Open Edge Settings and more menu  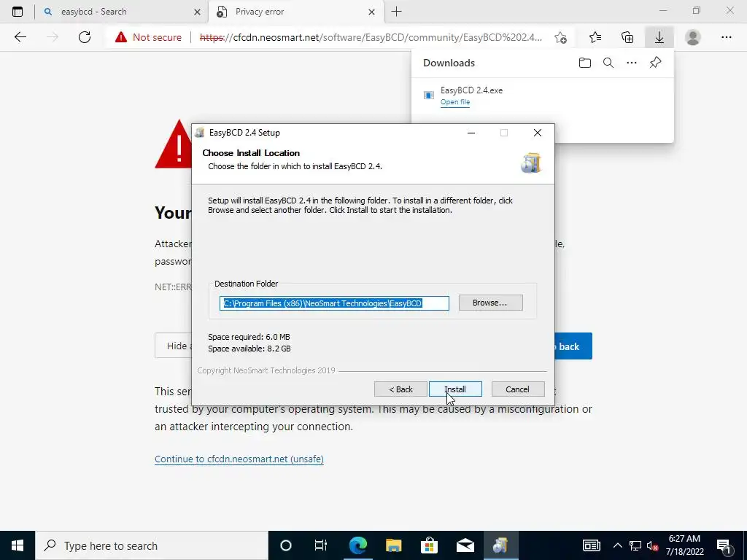[726, 37]
